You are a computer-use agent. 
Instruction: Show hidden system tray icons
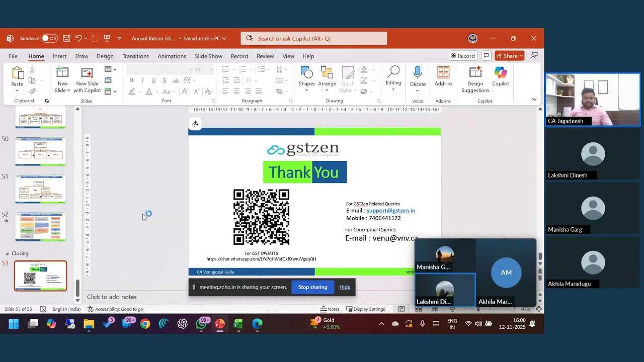pos(381,324)
